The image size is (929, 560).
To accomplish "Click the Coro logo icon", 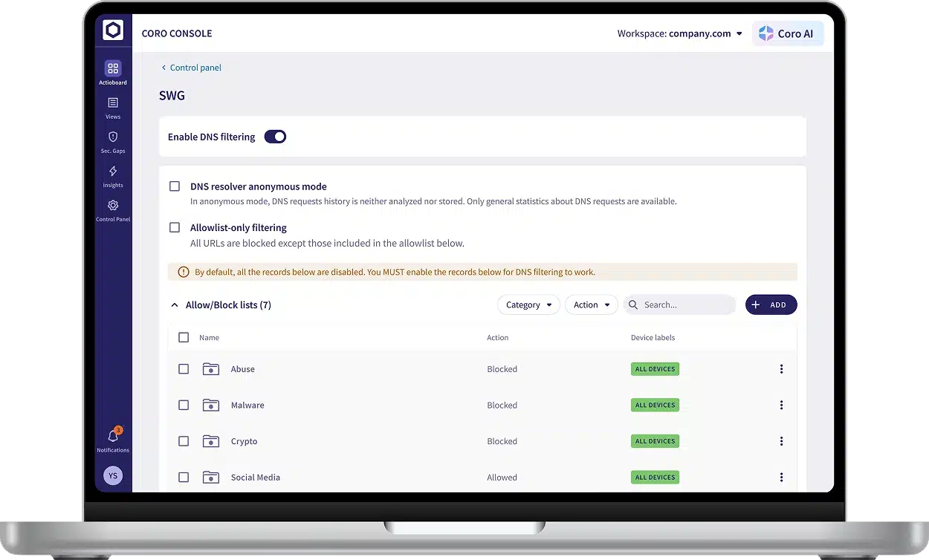I will tap(113, 30).
